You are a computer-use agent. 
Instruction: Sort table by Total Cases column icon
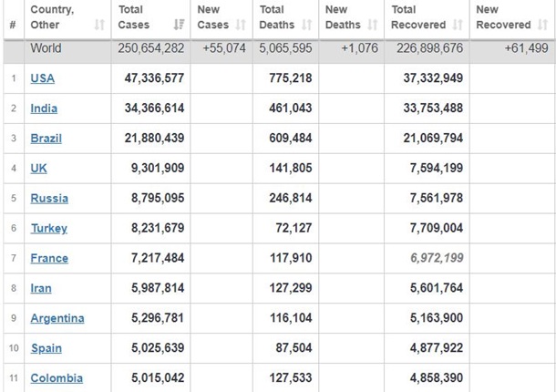tap(179, 26)
